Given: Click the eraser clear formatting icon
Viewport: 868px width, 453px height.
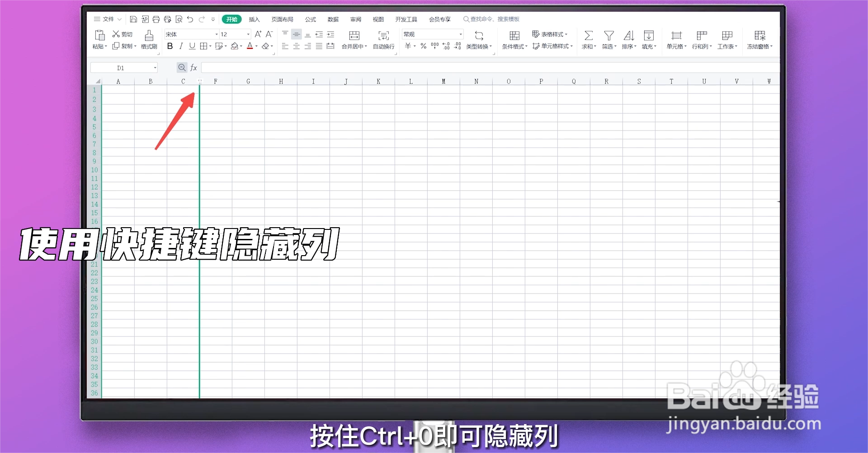Looking at the screenshot, I should (x=265, y=46).
